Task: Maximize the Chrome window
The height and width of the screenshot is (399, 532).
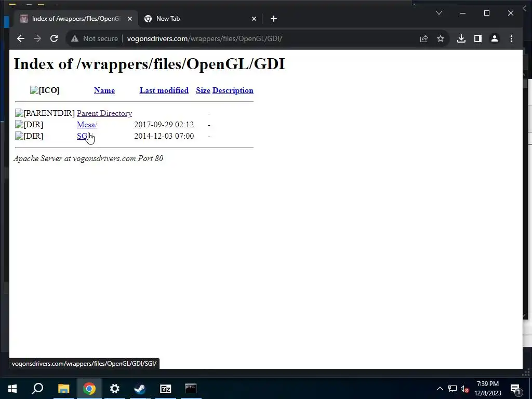Action: pos(487,13)
